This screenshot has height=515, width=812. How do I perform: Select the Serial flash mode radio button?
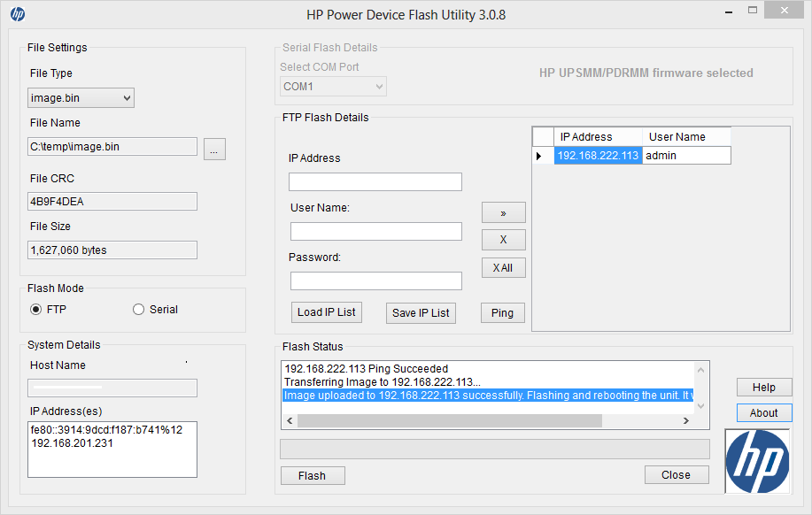click(138, 310)
